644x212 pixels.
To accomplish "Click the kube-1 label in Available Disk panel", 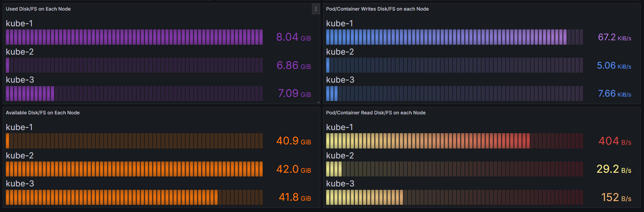I will 19,127.
